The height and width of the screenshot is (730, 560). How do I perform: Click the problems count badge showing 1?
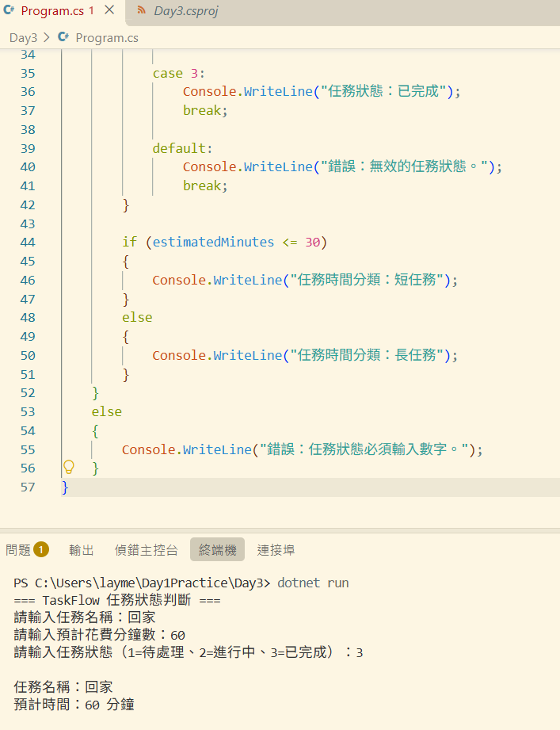tap(41, 550)
